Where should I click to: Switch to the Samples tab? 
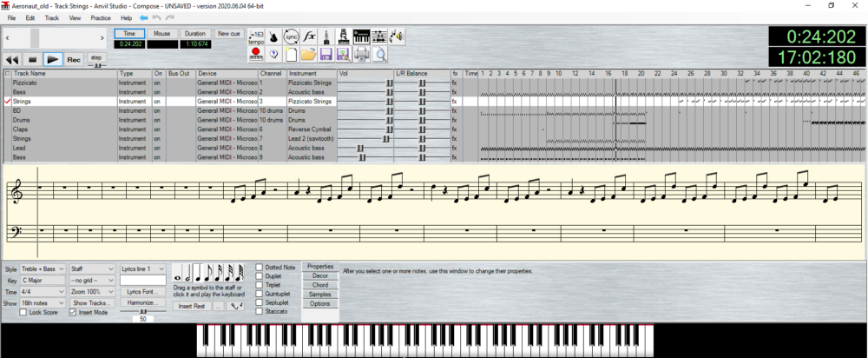click(320, 295)
